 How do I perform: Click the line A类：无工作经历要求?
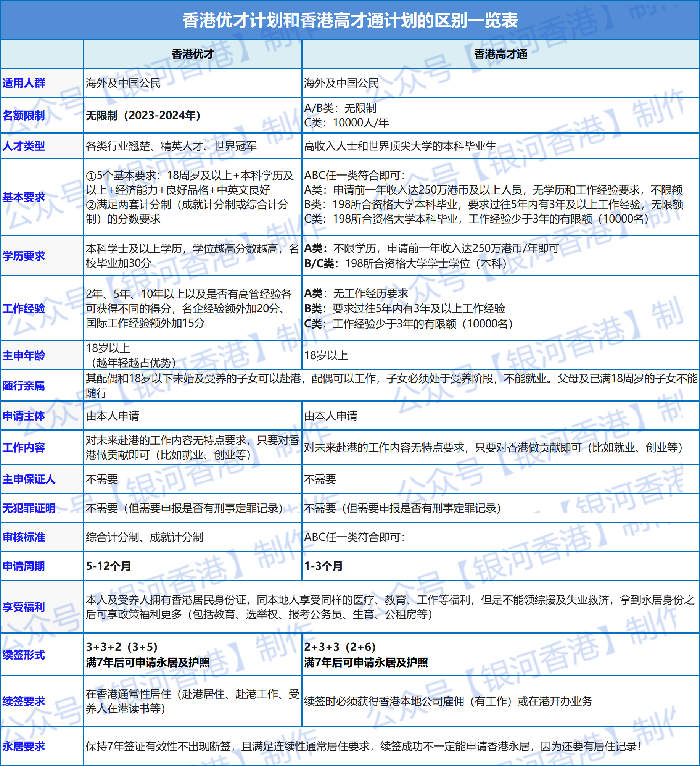point(356,293)
